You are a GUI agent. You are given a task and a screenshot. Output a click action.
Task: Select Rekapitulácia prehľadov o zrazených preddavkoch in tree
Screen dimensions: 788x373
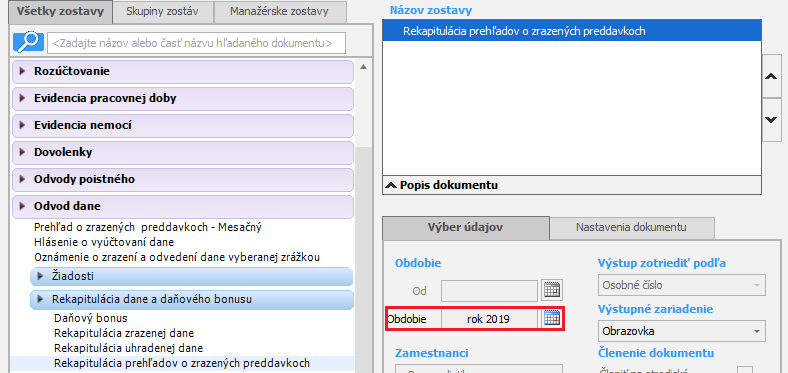coord(182,363)
